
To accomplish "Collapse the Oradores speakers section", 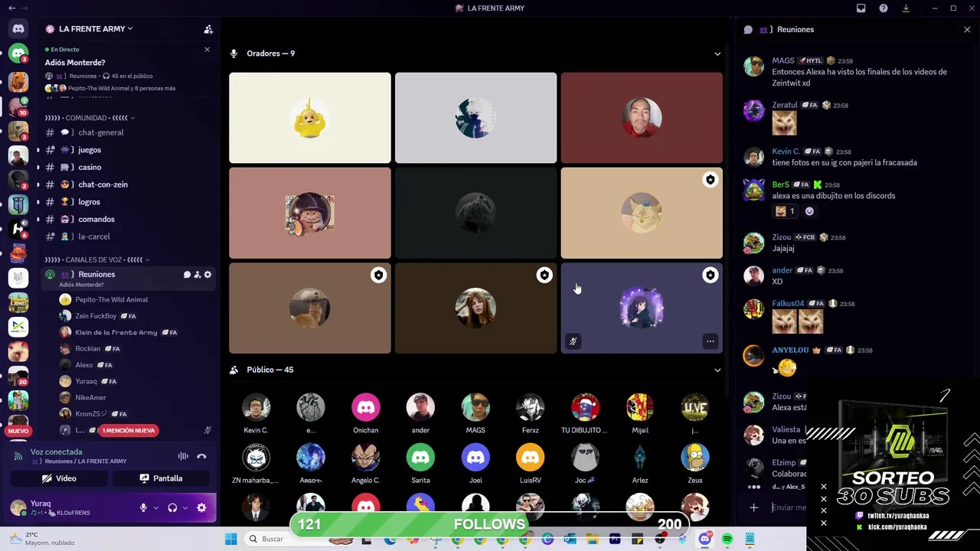I will click(717, 54).
